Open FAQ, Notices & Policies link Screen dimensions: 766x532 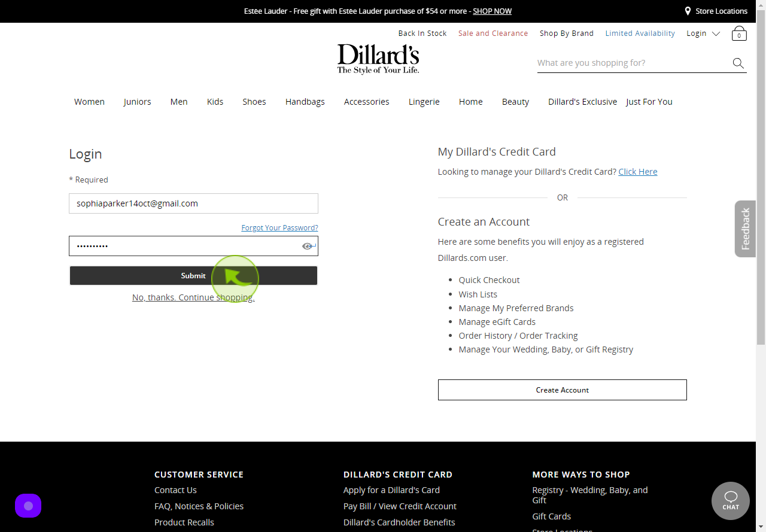[199, 506]
